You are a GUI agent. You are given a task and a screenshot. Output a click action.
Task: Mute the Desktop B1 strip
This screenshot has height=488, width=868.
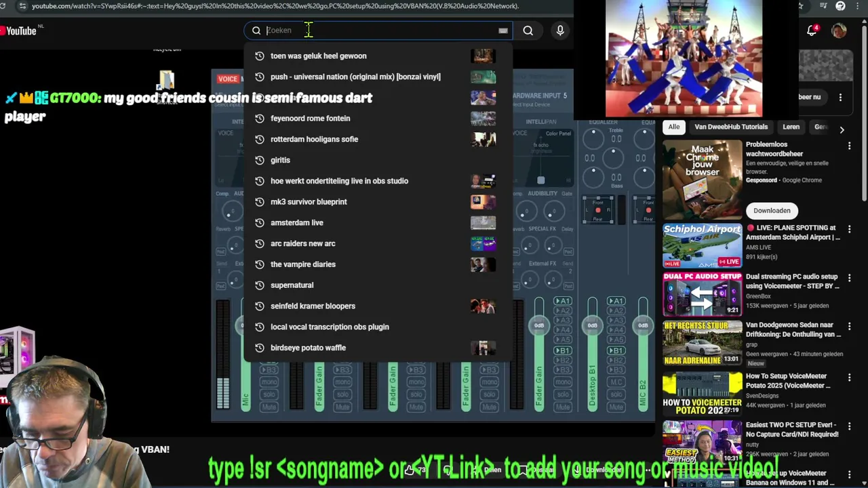(616, 407)
